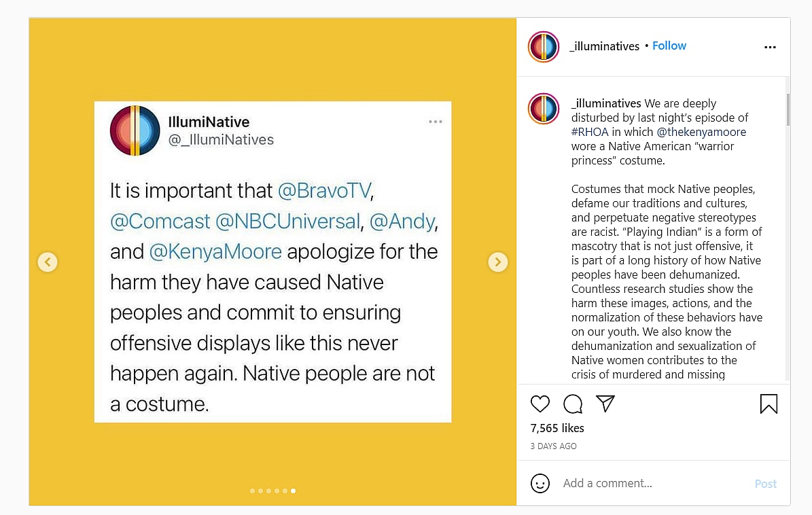Click the caption profile avatar
Image resolution: width=812 pixels, height=515 pixels.
click(544, 109)
